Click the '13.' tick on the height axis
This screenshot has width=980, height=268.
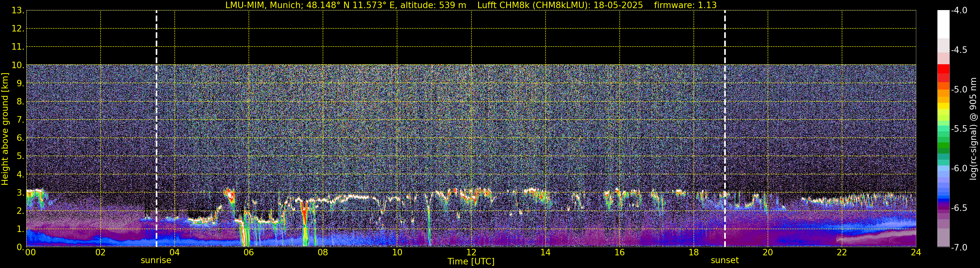pyautogui.click(x=18, y=11)
